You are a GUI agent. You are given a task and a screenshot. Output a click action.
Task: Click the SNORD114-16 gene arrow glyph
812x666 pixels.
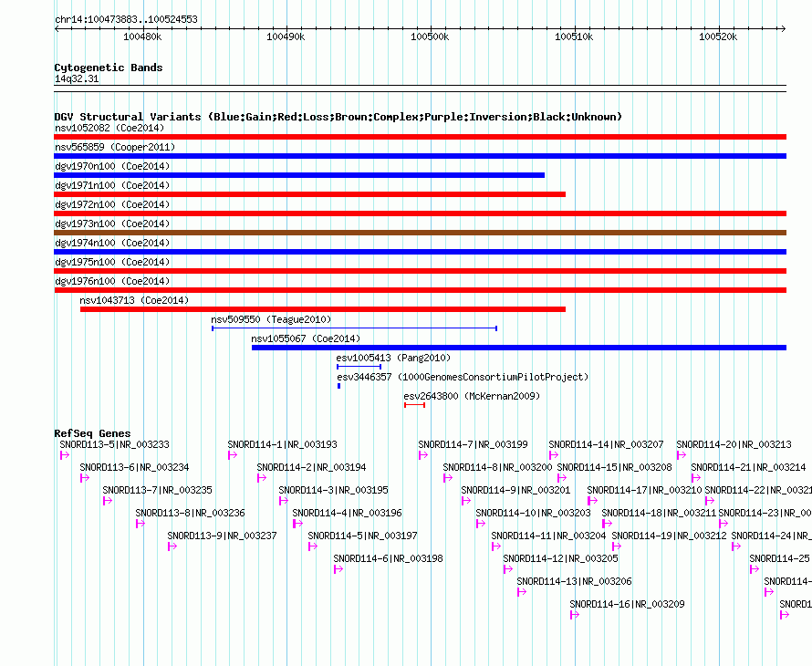pyautogui.click(x=574, y=615)
